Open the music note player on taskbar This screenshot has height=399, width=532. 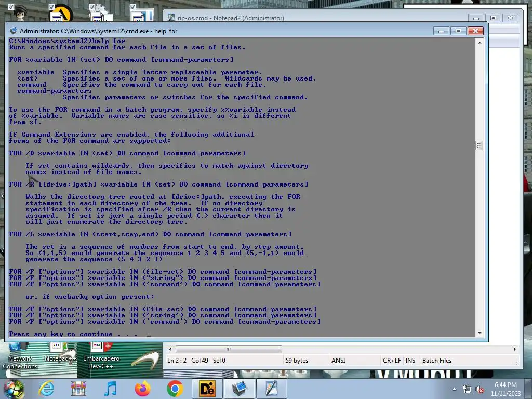(110, 389)
